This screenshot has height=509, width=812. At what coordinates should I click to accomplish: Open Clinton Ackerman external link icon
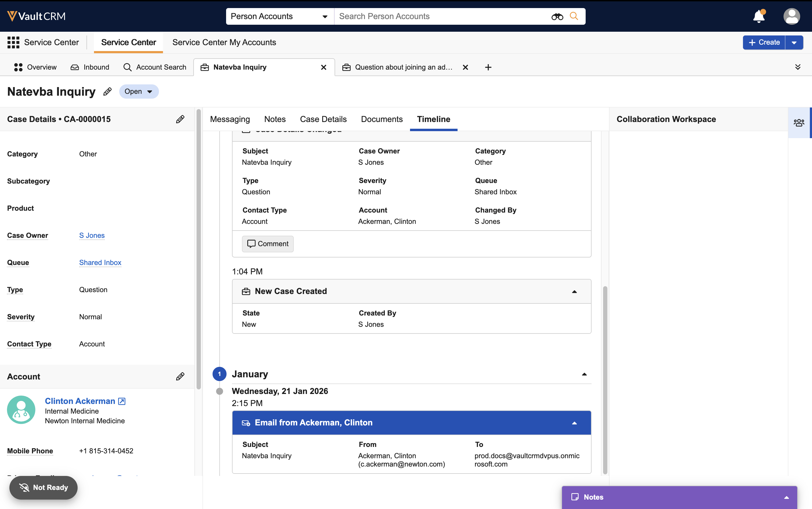point(122,401)
